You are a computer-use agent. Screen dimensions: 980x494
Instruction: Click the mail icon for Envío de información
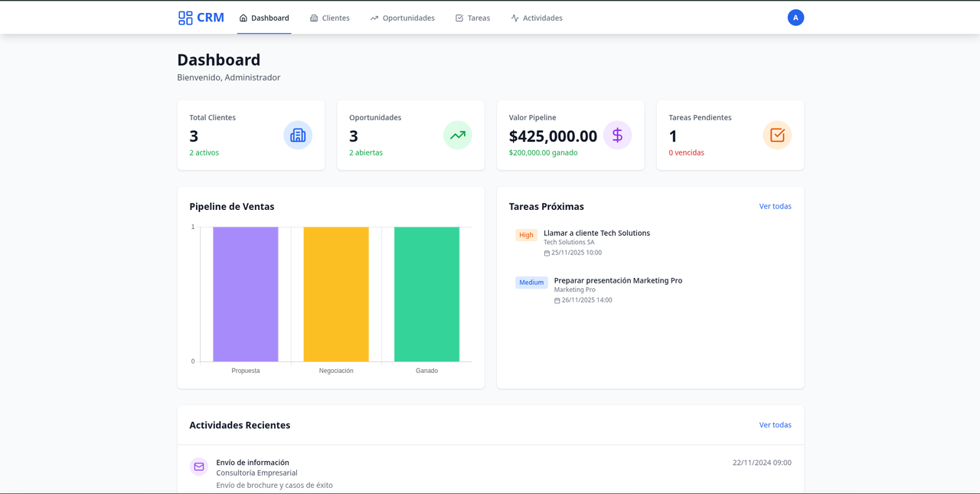[x=199, y=466]
